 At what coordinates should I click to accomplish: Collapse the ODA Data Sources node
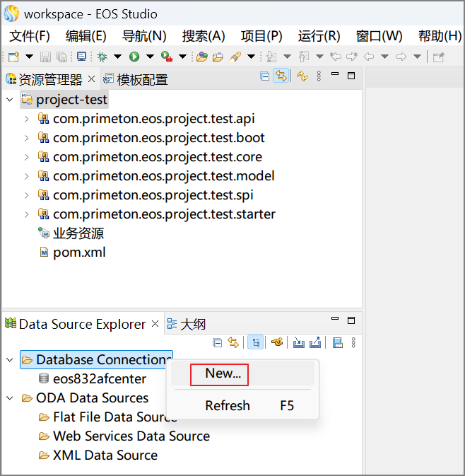click(x=9, y=398)
